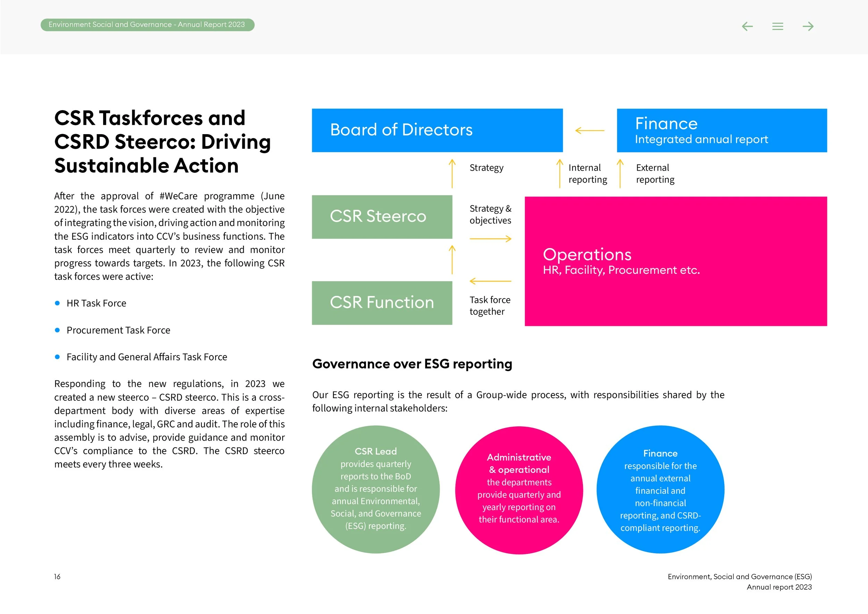Click the left arrow above Task force together
Viewport: 868px width, 614px height.
pos(490,281)
